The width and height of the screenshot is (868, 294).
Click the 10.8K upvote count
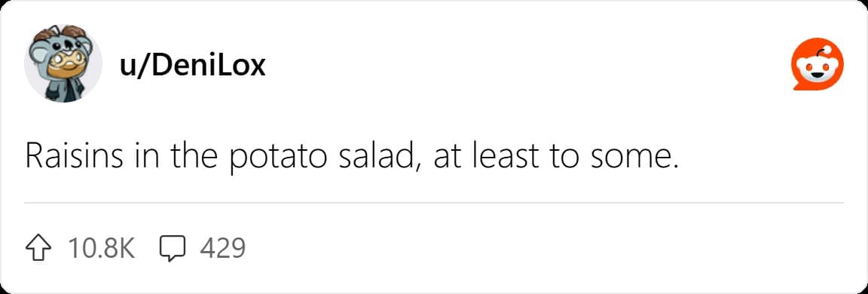tap(101, 249)
